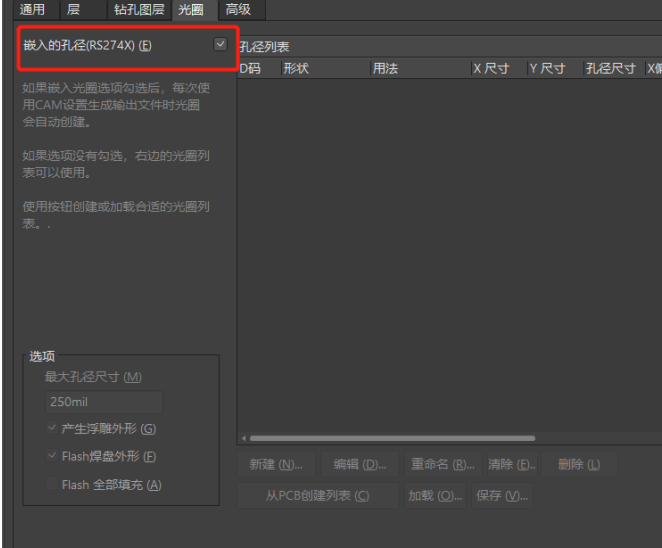Click the 新建 (N)... button
This screenshot has height=548, width=662.
point(276,464)
